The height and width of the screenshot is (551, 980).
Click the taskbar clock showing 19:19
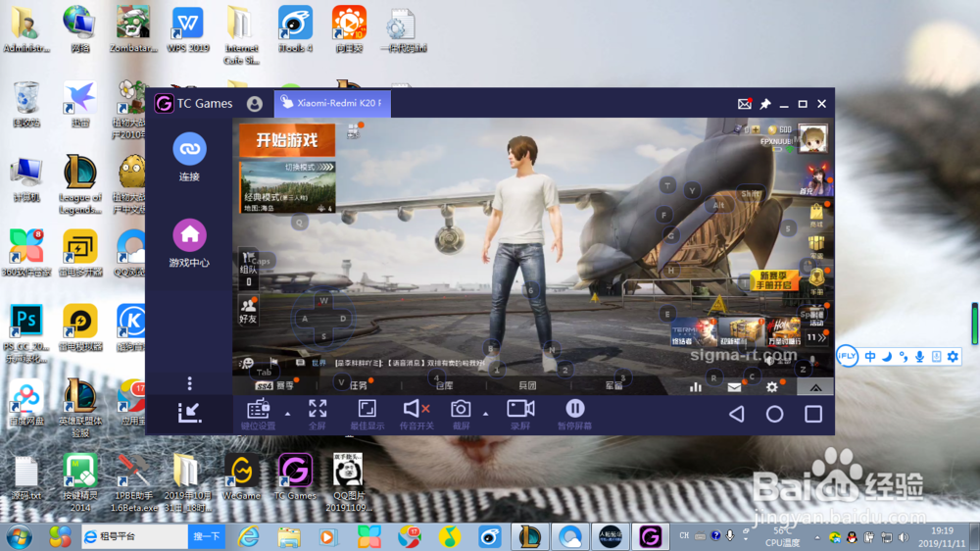[x=942, y=536]
